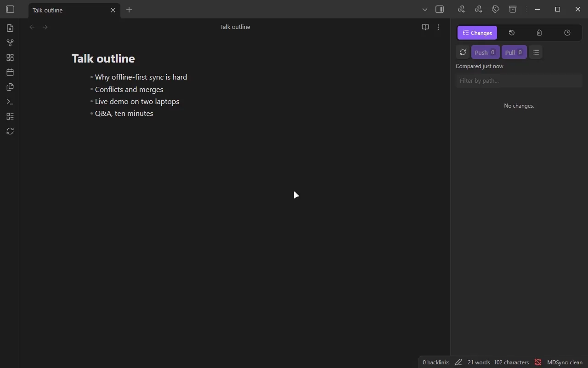Open a new tab with plus button
Screen dimensions: 588x368
point(129,10)
